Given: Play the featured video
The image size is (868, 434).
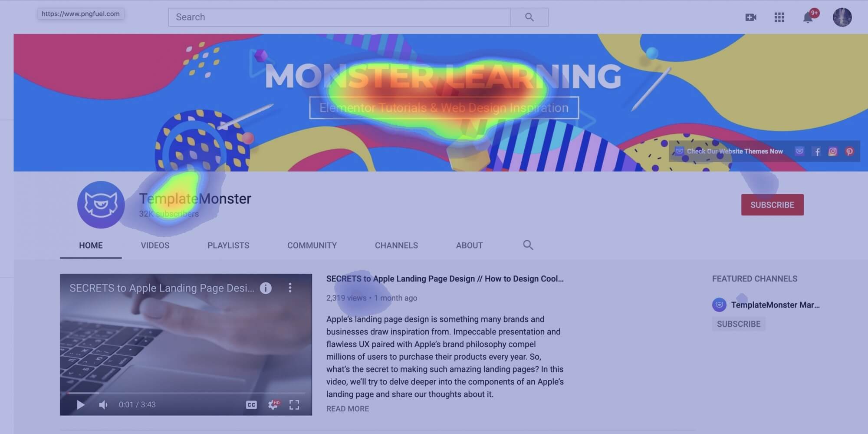Looking at the screenshot, I should tap(80, 405).
